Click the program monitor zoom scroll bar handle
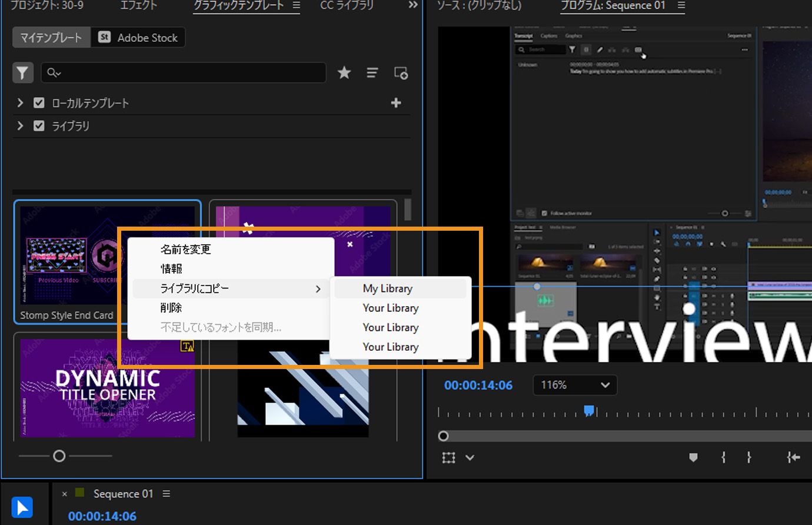This screenshot has width=812, height=525. pyautogui.click(x=444, y=436)
